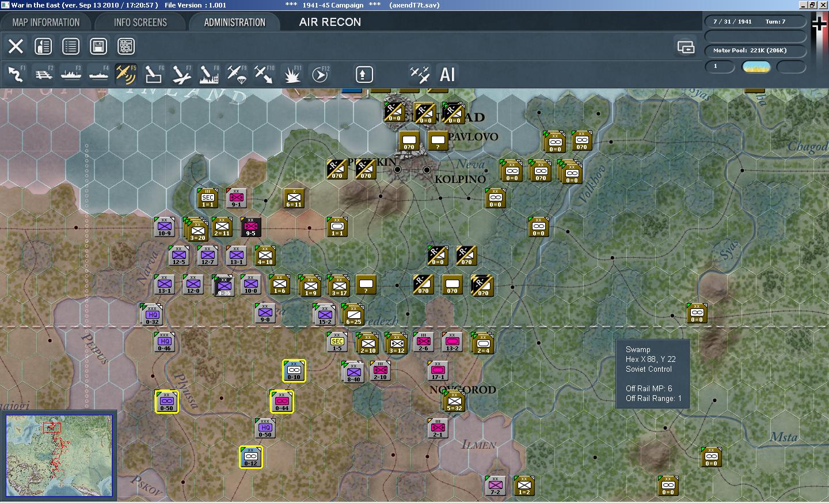Screen dimensions: 829x504
Task: Select the purple unit labeled 10-9
Action: (165, 226)
